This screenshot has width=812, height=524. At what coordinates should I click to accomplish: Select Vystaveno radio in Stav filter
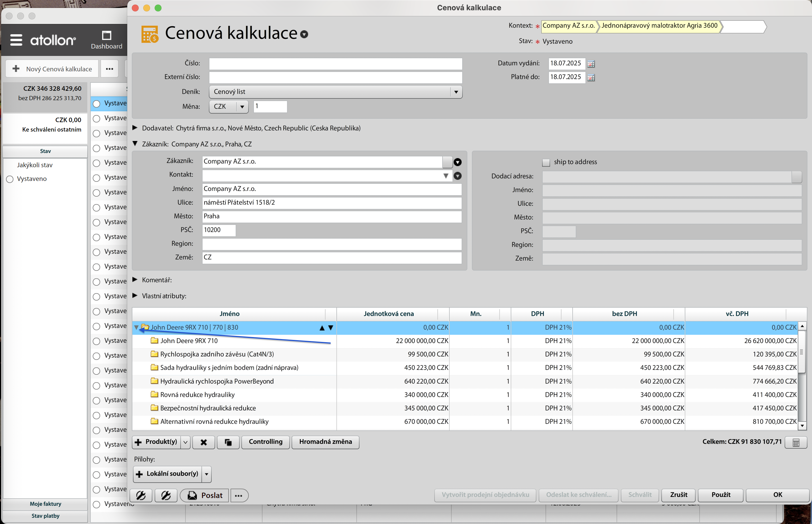(x=10, y=179)
